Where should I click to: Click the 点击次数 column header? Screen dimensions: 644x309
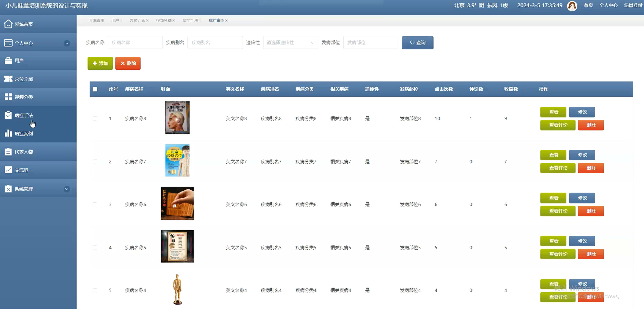point(444,89)
